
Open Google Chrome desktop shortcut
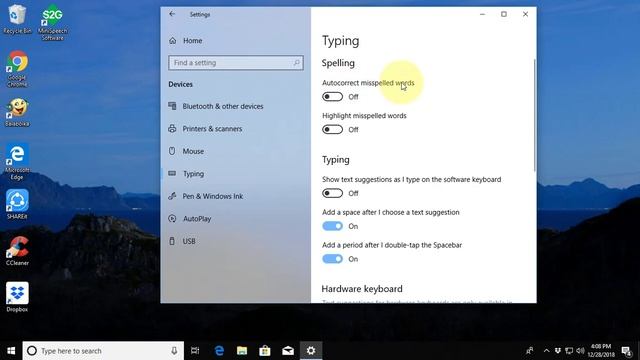[x=17, y=69]
